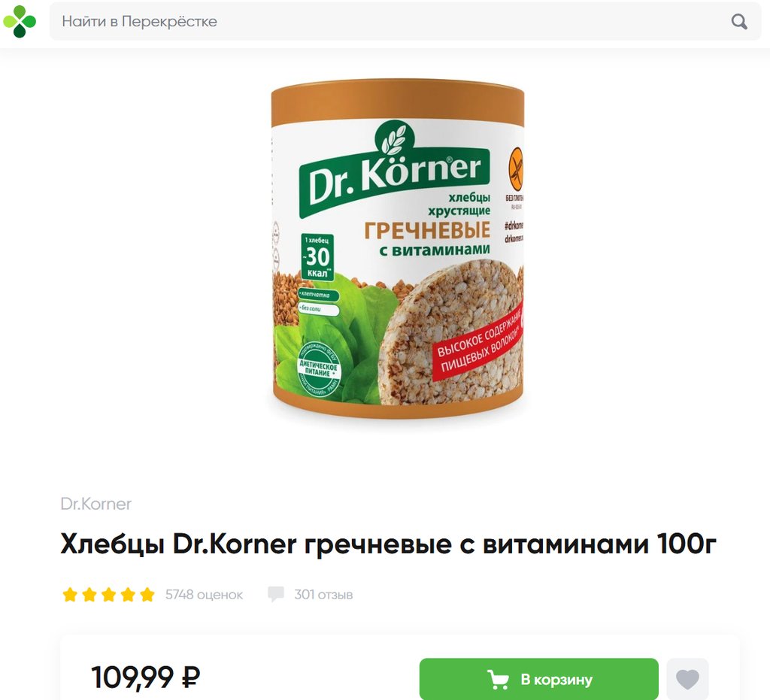Click the 109,99 ₽ price
This screenshot has width=770, height=700.
tap(146, 677)
